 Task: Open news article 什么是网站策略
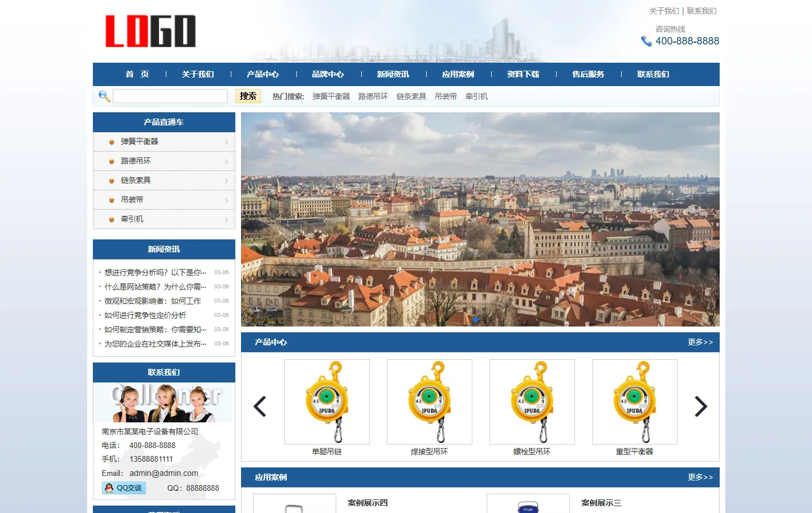coord(155,287)
